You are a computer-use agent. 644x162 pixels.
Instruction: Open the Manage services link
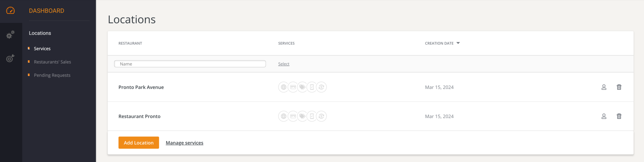coord(185,143)
